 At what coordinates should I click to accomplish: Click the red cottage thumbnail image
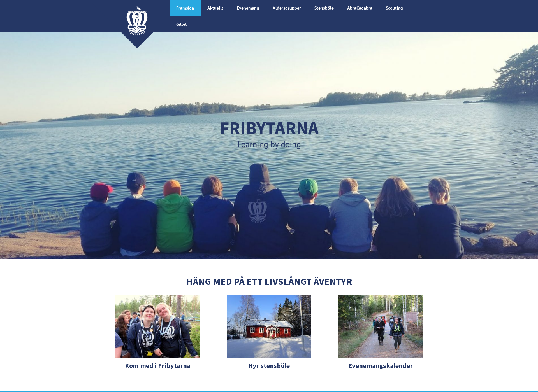click(x=269, y=326)
